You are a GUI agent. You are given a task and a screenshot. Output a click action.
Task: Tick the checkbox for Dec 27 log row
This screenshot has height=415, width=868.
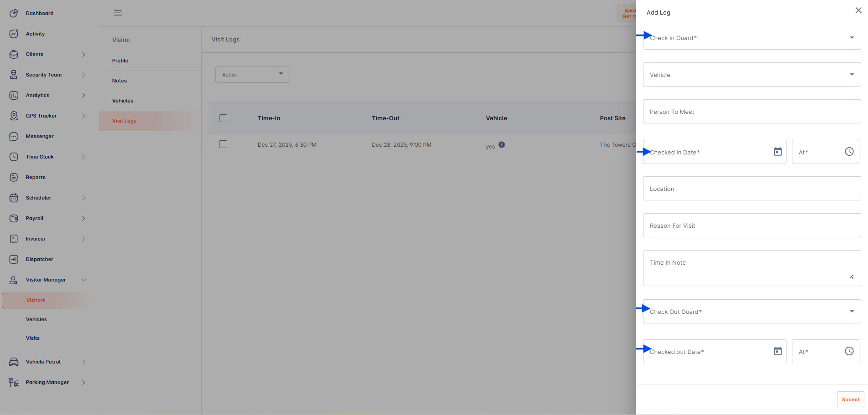tap(223, 144)
